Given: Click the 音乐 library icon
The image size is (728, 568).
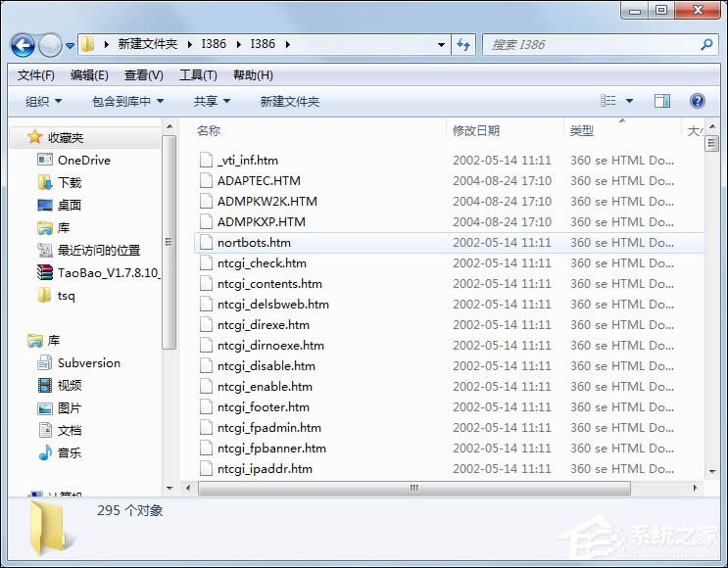Looking at the screenshot, I should [x=45, y=452].
